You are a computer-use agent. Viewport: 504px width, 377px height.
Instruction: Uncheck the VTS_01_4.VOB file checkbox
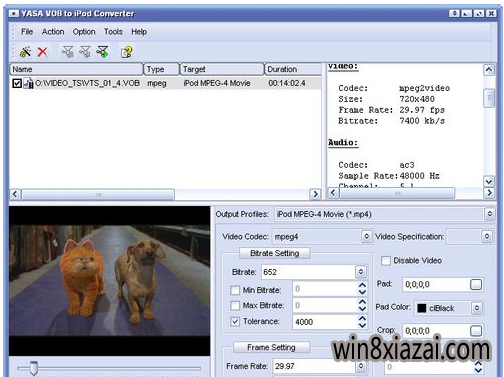(17, 83)
